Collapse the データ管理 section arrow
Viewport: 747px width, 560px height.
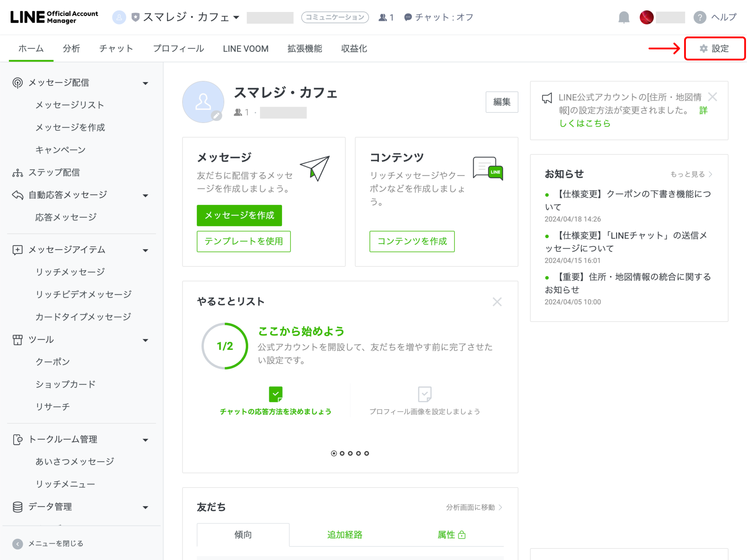[146, 507]
